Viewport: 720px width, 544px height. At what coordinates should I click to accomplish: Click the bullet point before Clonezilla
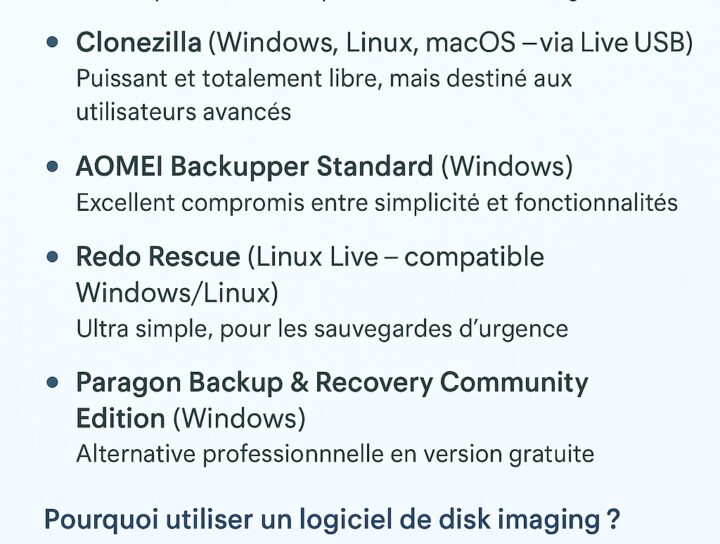[x=53, y=43]
